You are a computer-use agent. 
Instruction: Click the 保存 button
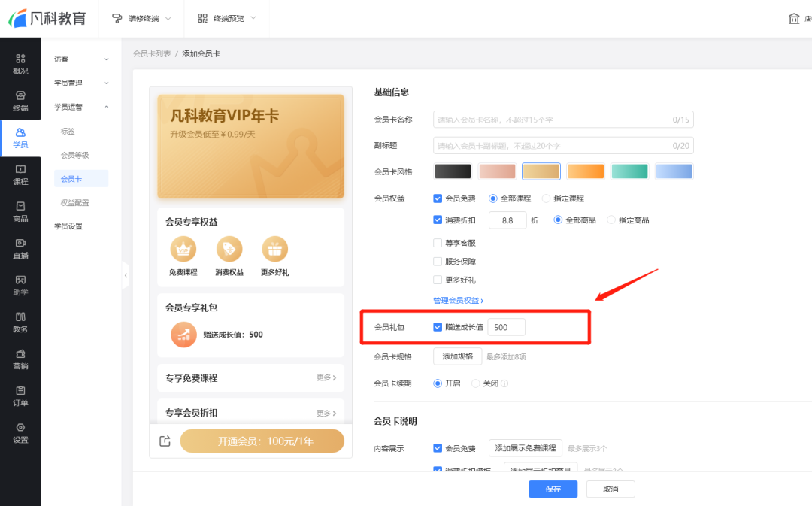(x=553, y=489)
